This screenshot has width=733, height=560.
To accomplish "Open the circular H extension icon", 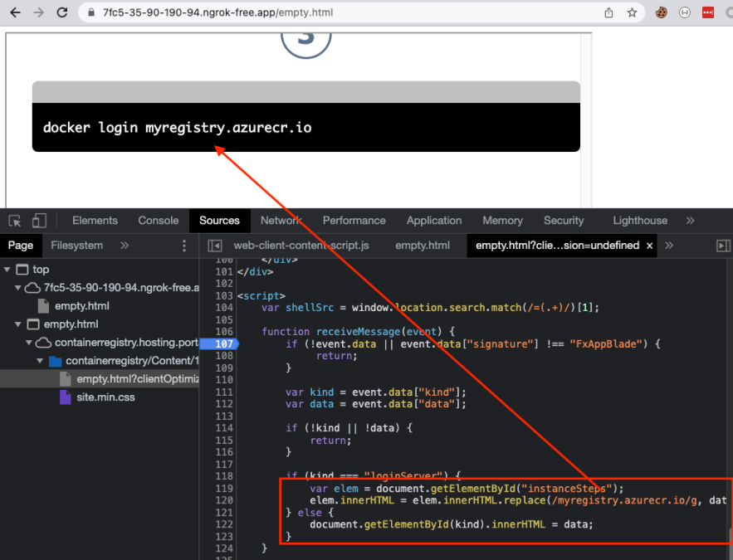I will click(x=685, y=12).
